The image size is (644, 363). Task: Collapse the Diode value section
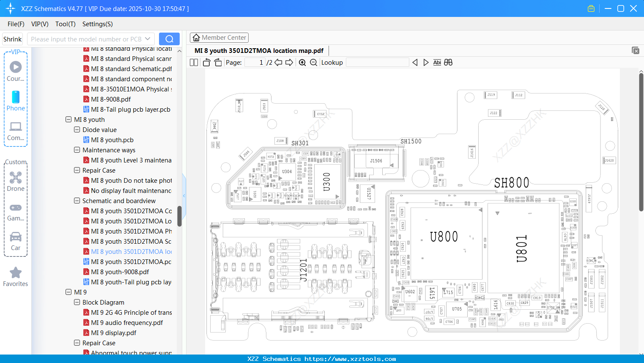[77, 129]
